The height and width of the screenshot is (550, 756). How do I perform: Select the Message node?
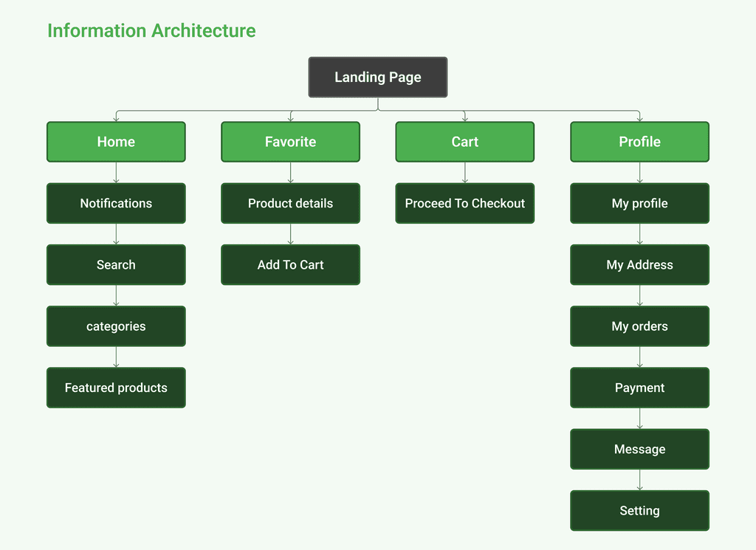pyautogui.click(x=640, y=450)
